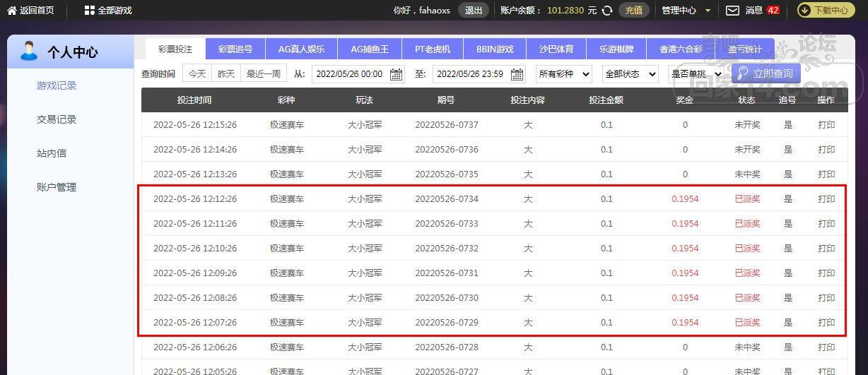
Task: Open the 全部游戏 grid icon
Action: pos(89,11)
